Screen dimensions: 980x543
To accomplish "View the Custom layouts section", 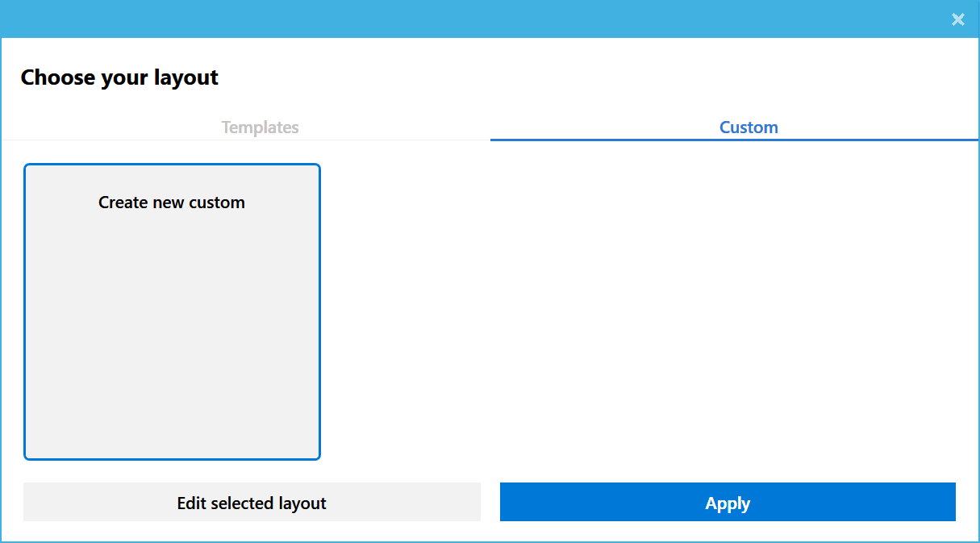I will tap(749, 127).
